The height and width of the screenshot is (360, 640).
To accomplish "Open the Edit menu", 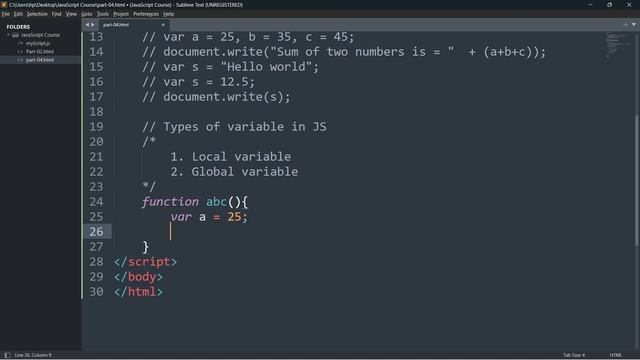I will point(18,14).
